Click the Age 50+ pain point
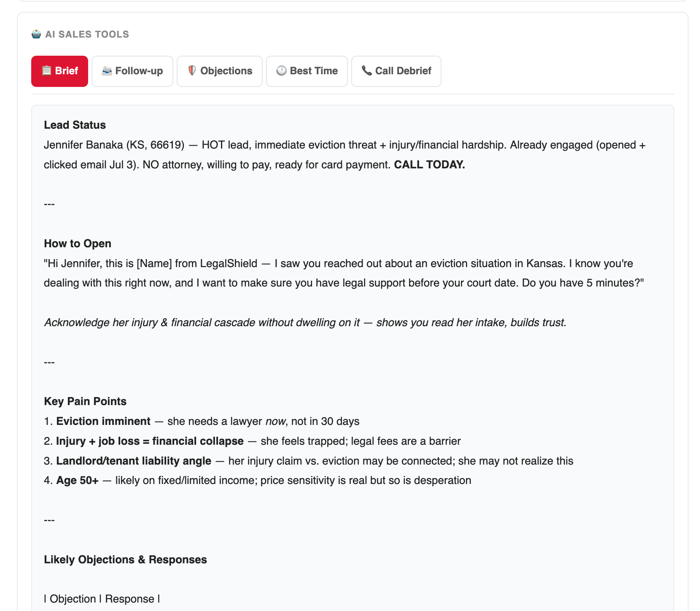This screenshot has height=611, width=700. coord(77,480)
